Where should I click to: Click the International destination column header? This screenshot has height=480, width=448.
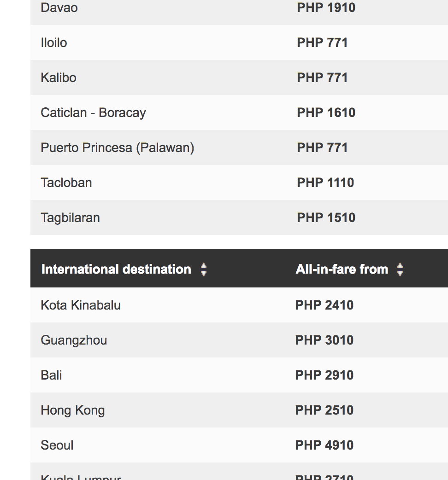tap(116, 269)
